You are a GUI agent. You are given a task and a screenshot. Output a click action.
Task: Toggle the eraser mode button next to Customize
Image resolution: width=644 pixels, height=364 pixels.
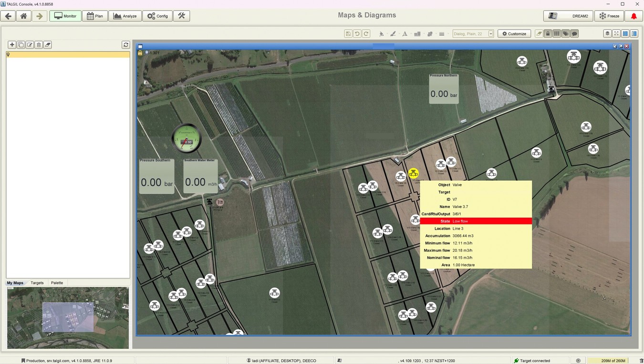(x=539, y=34)
